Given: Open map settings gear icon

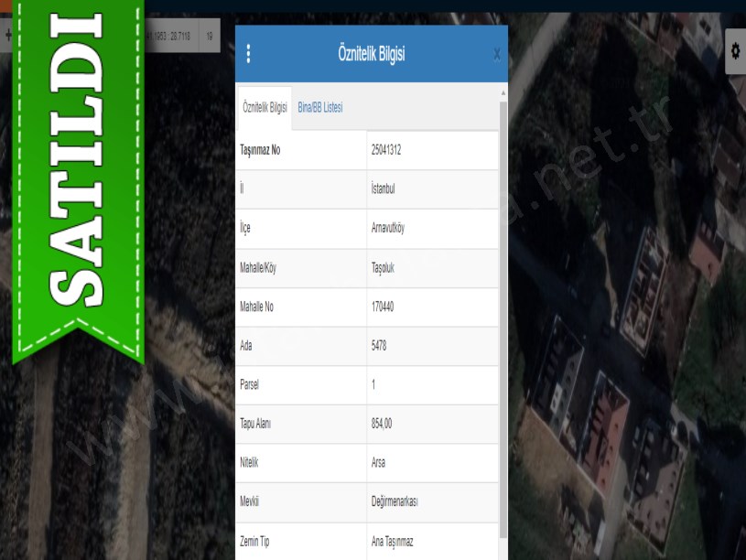Looking at the screenshot, I should (x=735, y=52).
